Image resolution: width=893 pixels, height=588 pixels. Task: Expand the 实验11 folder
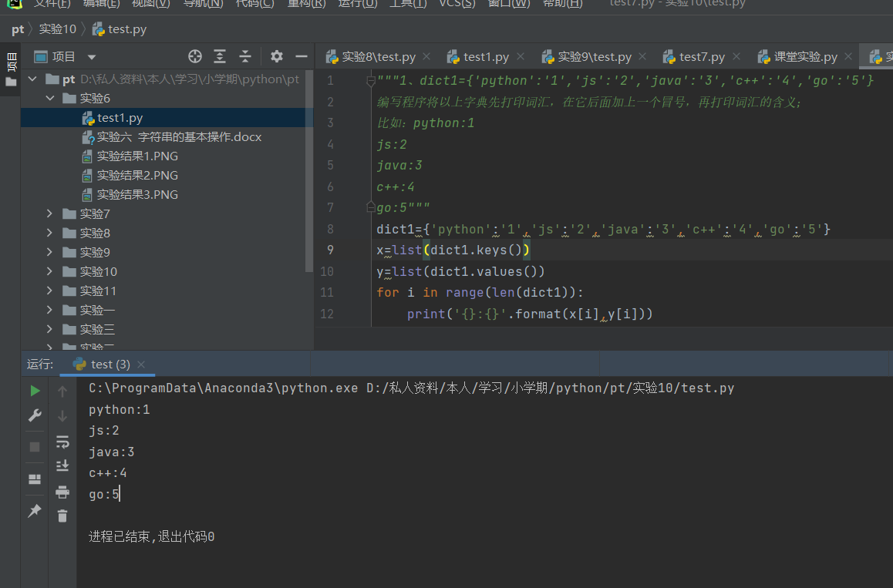click(49, 291)
